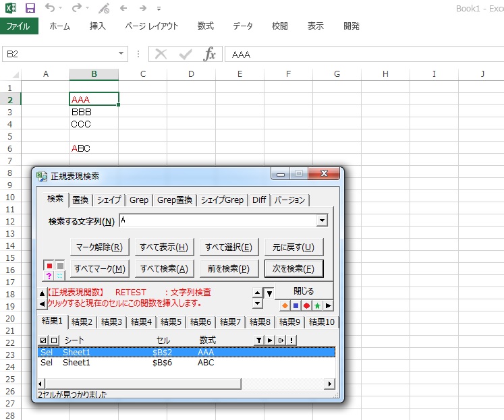Click the funnel filter icon above results
This screenshot has width=504, height=420.
258,340
